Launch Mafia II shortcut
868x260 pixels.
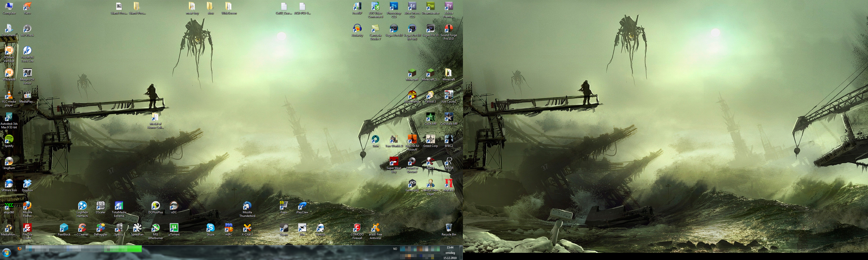pos(448,186)
